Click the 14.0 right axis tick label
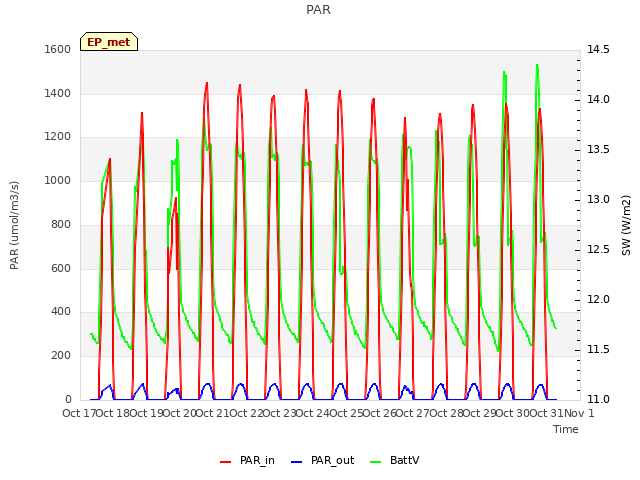Viewport: 640px width, 480px height. click(x=598, y=100)
